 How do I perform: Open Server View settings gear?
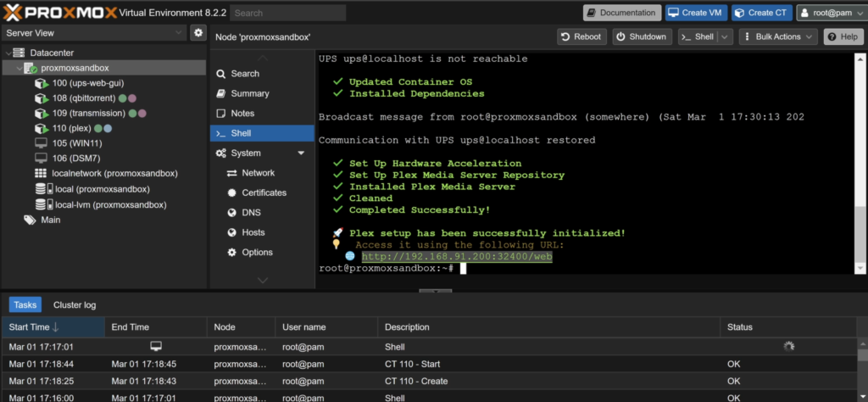[x=198, y=33]
